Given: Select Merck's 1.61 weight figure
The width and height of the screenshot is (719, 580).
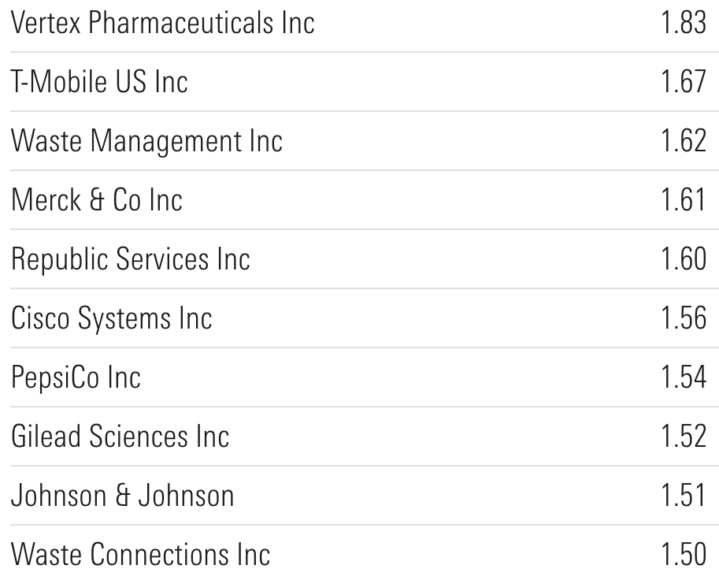Looking at the screenshot, I should (x=684, y=200).
